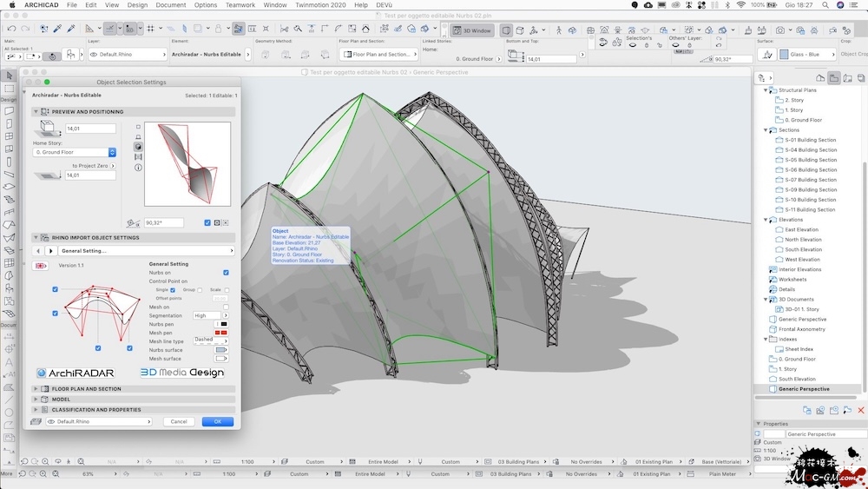Open the Glass - Blue surface dropdown
This screenshot has width=868, height=489.
(x=807, y=54)
